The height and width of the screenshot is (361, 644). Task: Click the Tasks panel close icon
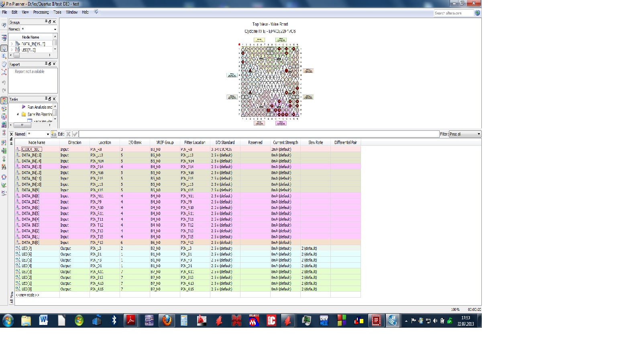54,99
